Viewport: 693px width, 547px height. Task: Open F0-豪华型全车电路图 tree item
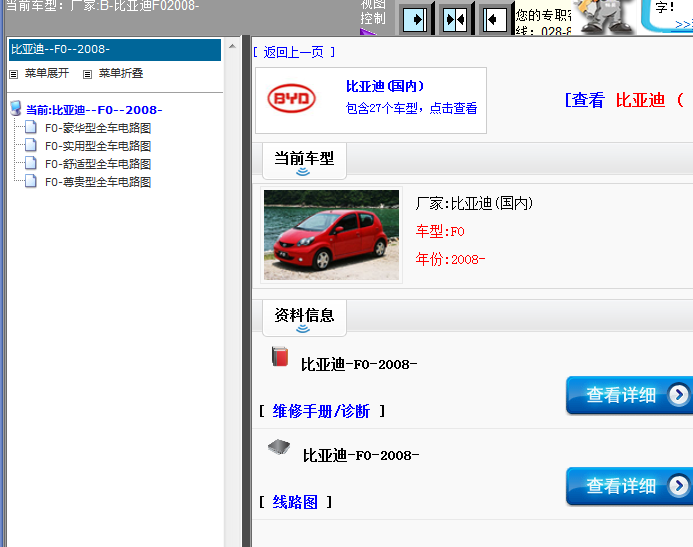[98, 128]
